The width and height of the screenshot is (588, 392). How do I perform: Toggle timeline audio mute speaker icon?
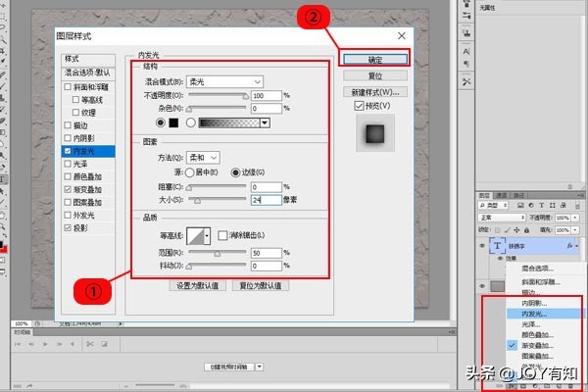click(x=73, y=344)
